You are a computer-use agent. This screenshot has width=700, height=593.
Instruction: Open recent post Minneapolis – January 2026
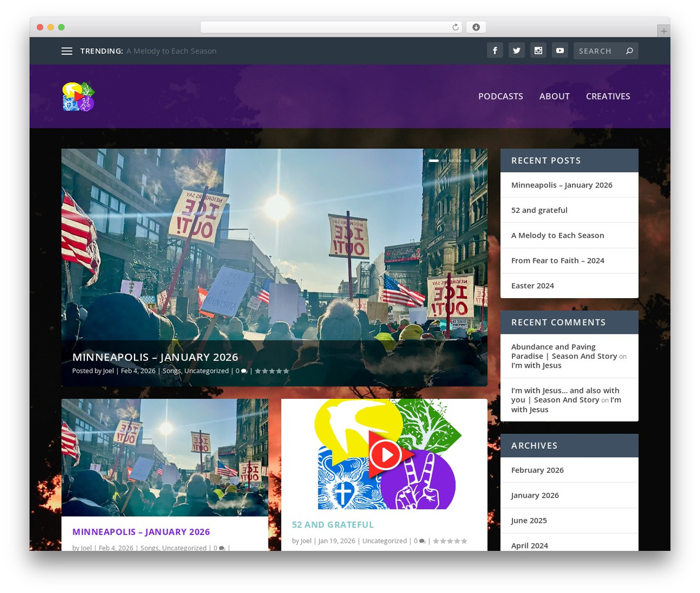(562, 185)
